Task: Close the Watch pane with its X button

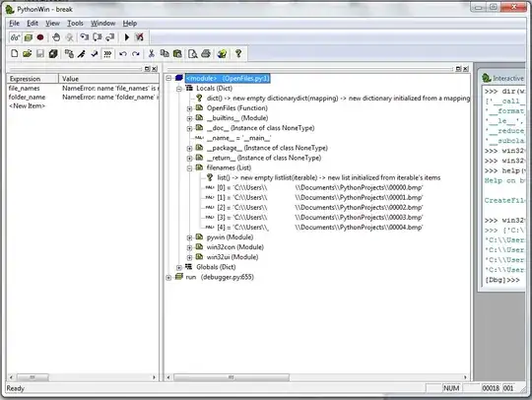Action: (x=155, y=69)
